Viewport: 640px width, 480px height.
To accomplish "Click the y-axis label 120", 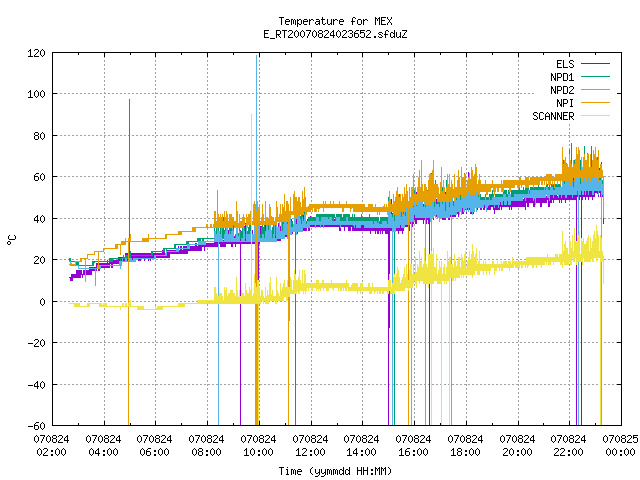I will coord(36,53).
